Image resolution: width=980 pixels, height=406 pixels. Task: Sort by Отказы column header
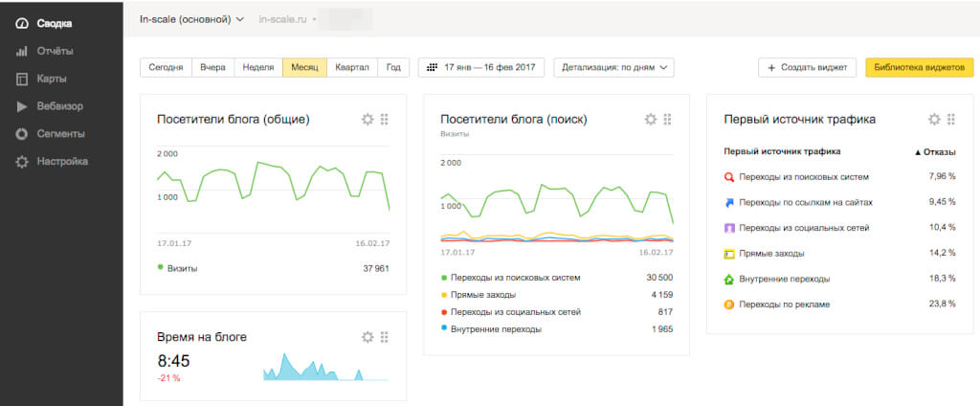[935, 151]
